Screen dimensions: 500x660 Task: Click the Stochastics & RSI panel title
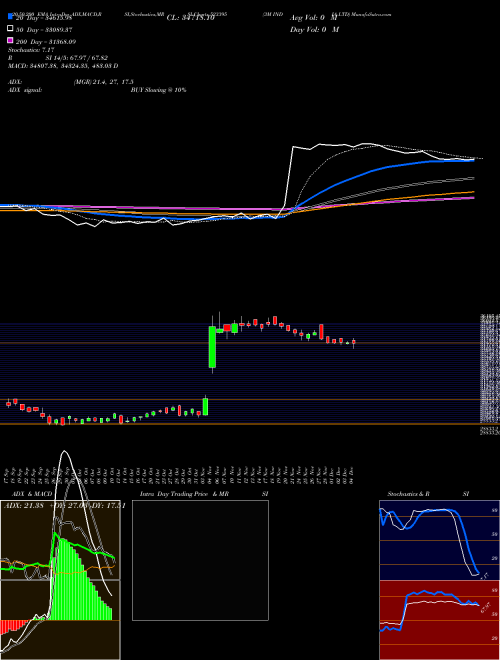pos(428,494)
